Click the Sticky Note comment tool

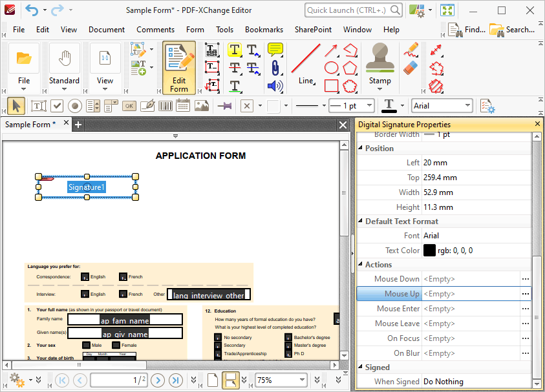[x=275, y=50]
